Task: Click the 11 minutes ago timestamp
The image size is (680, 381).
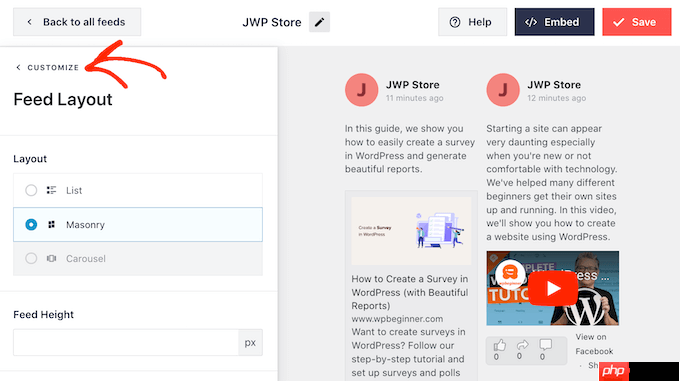Action: [x=415, y=98]
